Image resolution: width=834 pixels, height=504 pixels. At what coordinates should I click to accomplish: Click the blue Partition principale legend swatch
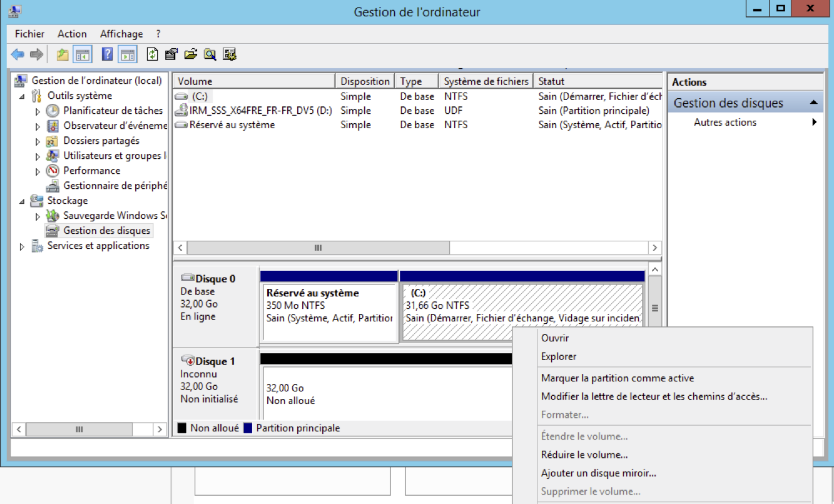248,428
